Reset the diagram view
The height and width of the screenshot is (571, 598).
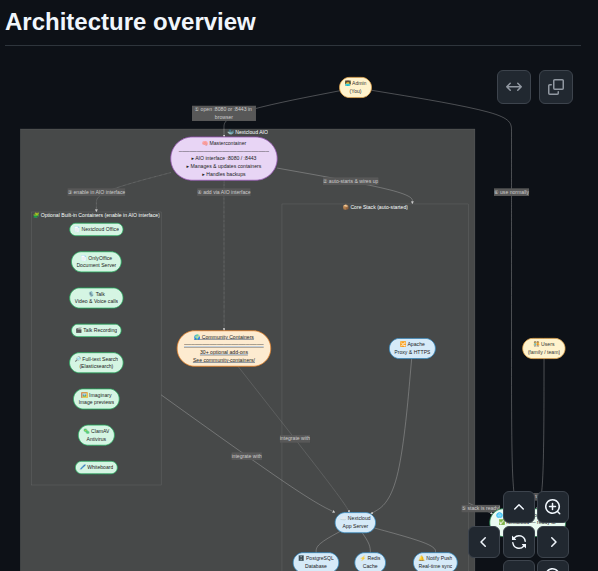tap(519, 542)
